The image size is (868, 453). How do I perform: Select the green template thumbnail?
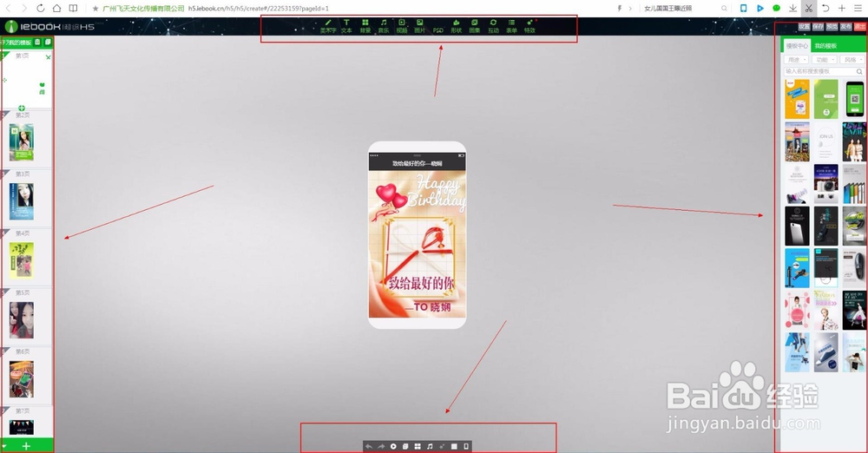pyautogui.click(x=826, y=99)
